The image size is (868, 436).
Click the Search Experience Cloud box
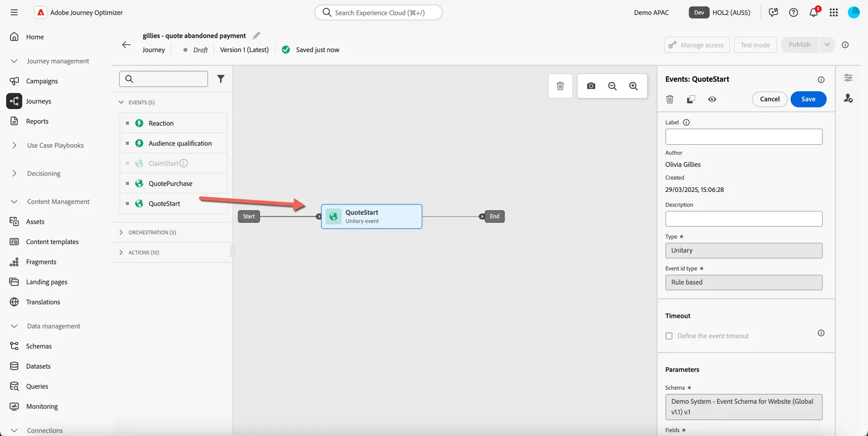coord(378,13)
